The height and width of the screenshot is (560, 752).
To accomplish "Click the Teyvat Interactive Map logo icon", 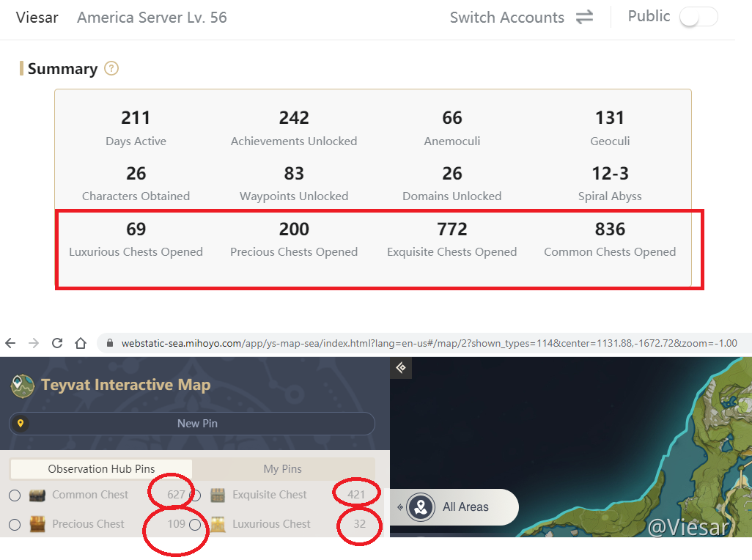I will (23, 386).
